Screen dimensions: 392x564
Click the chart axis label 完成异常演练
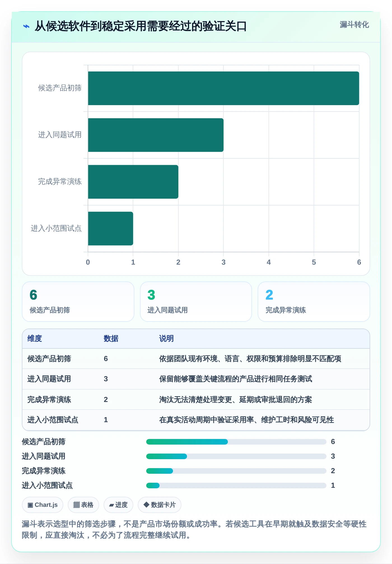pos(60,182)
